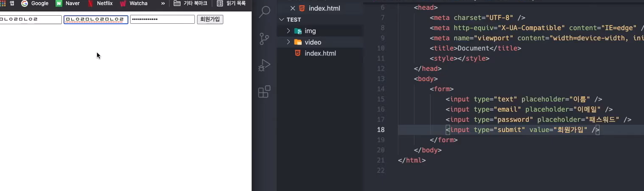This screenshot has height=191, width=644.
Task: Open the Extensions view icon
Action: point(264,92)
